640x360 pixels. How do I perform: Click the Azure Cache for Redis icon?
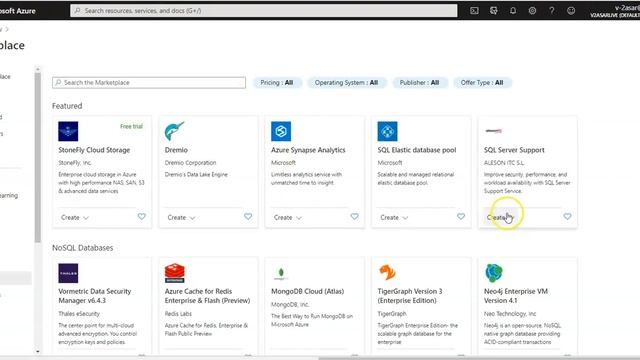[174, 273]
